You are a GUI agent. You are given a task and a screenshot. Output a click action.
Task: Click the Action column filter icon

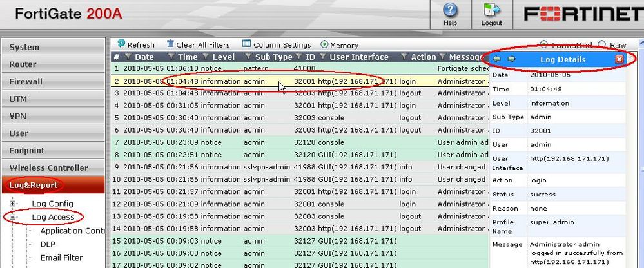404,57
